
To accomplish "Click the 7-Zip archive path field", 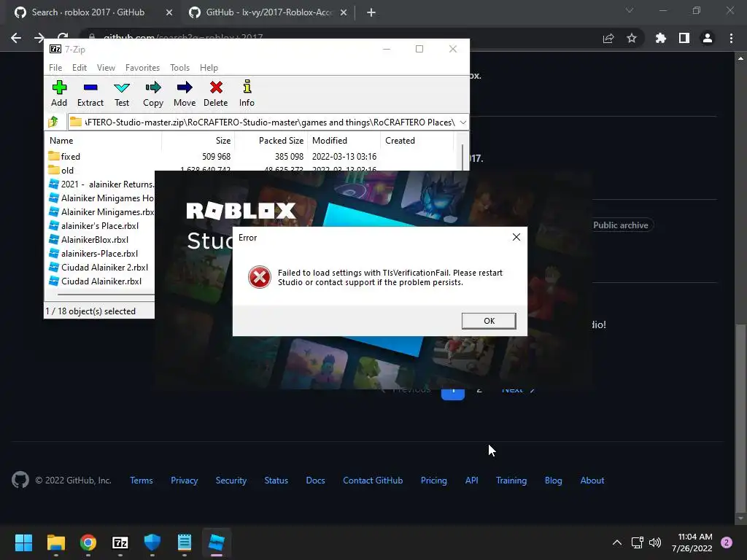I will 263,122.
